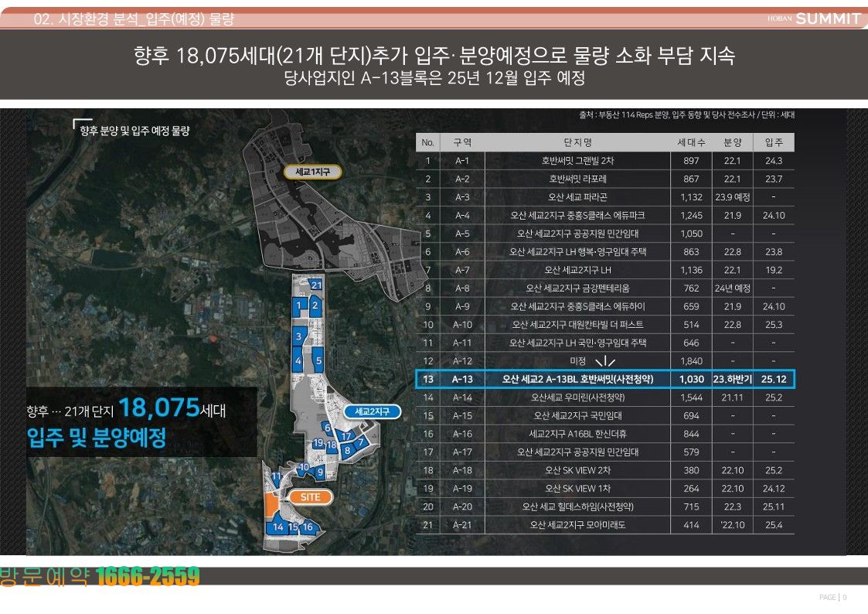Click the '1,544' unit count for A-14
The width and height of the screenshot is (868, 614).
692,397
